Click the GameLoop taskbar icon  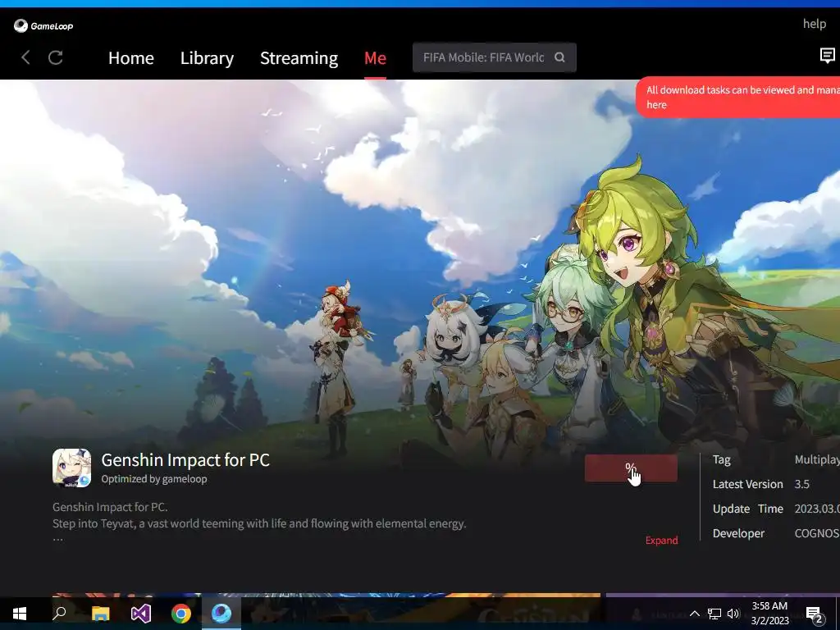point(221,613)
